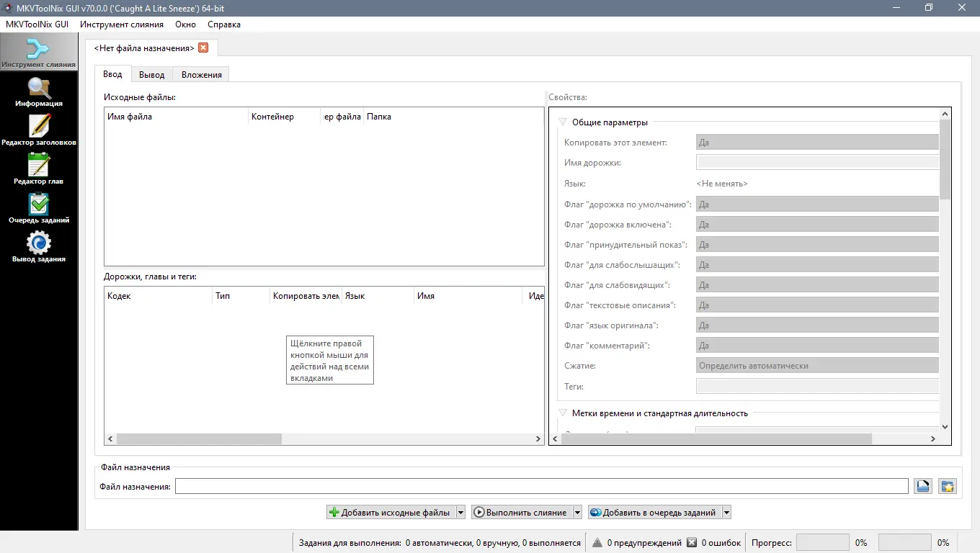Viewport: 980px width, 553px height.
Task: Collapse Метки времени и стандартная длительность section
Action: [x=563, y=413]
